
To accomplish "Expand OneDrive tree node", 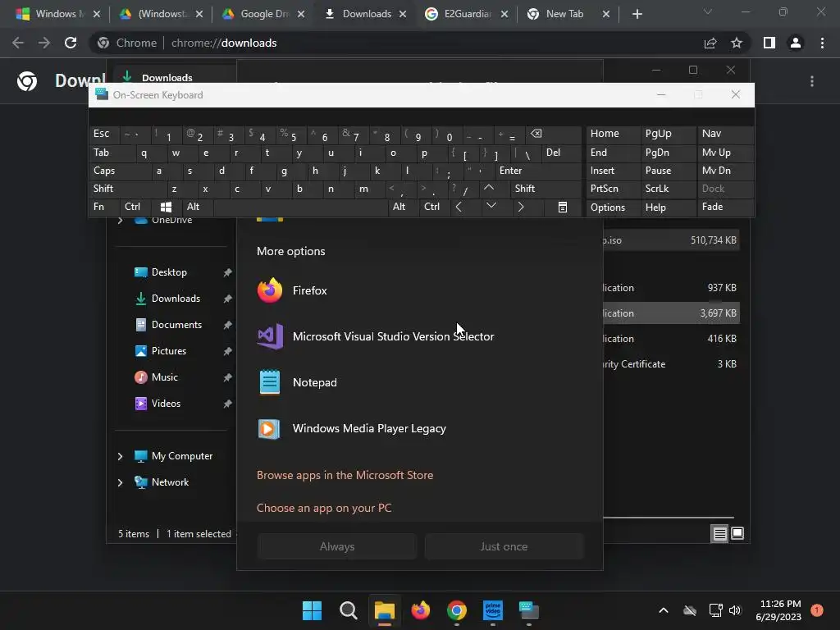I will point(120,220).
